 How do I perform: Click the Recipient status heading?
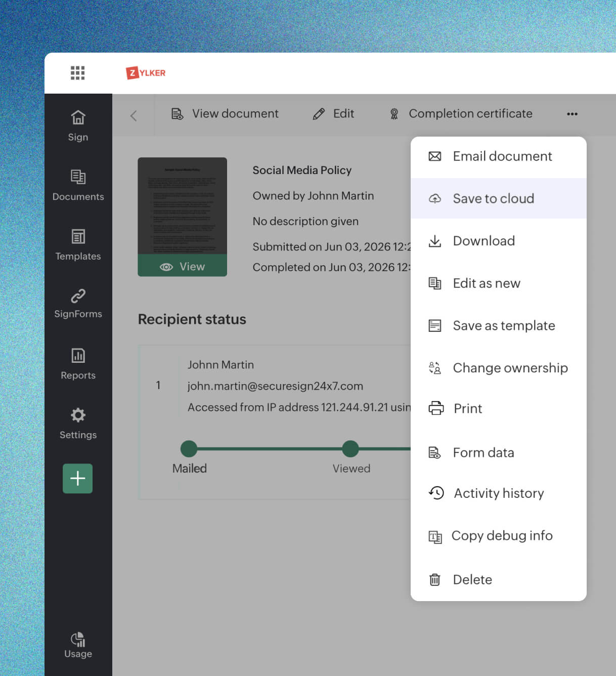click(x=192, y=319)
